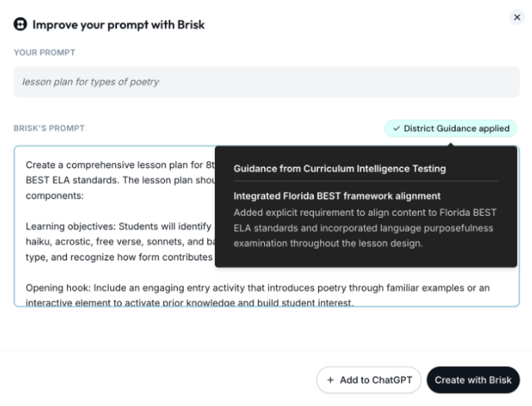Click the tooltip arrow under the guidance badge
Viewport: 532px width, 406px height.
[450, 144]
